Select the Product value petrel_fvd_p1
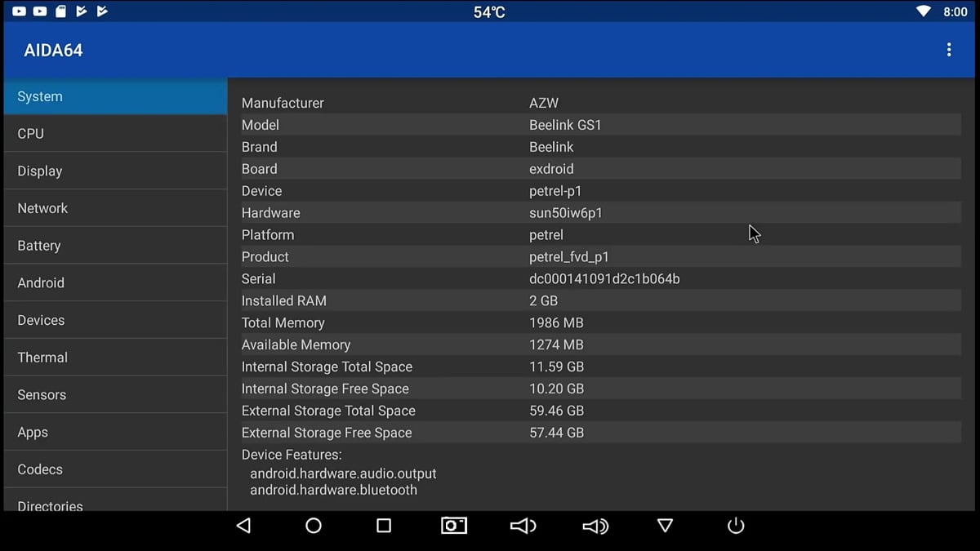Screen dimensions: 980x551 pos(569,257)
